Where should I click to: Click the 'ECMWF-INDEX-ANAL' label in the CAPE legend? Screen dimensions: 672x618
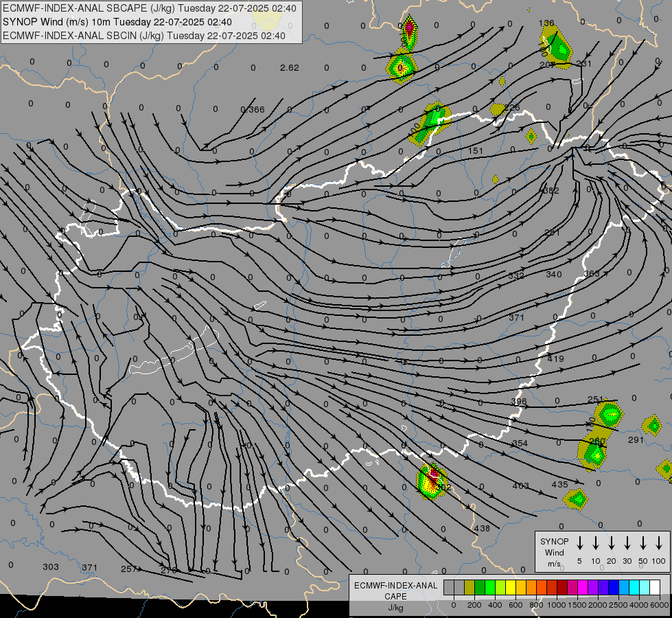(395, 586)
